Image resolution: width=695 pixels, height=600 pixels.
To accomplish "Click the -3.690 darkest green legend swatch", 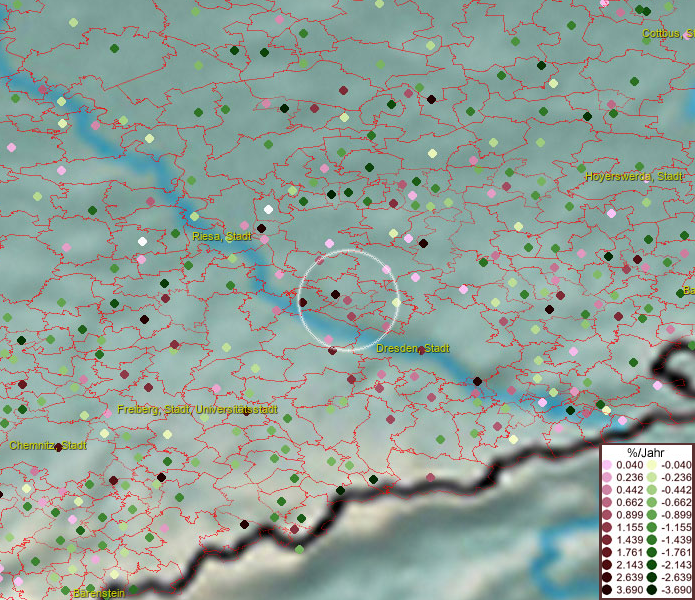I will coord(652,590).
